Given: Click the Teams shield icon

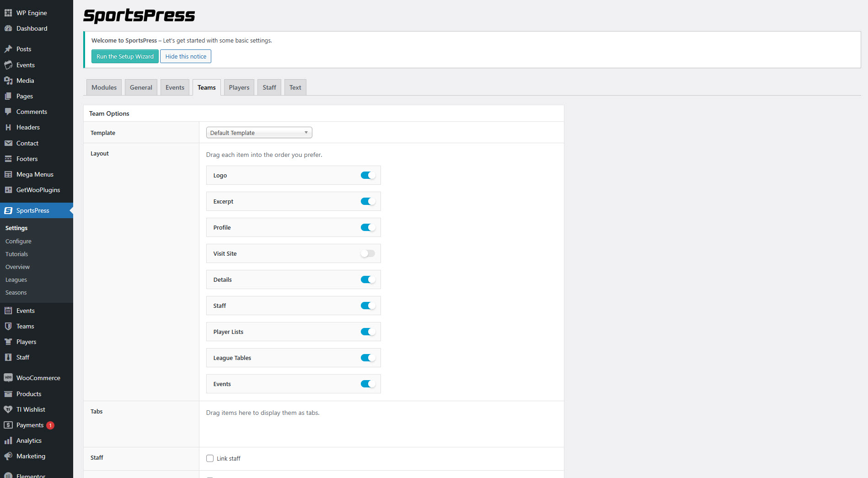Looking at the screenshot, I should (x=8, y=326).
